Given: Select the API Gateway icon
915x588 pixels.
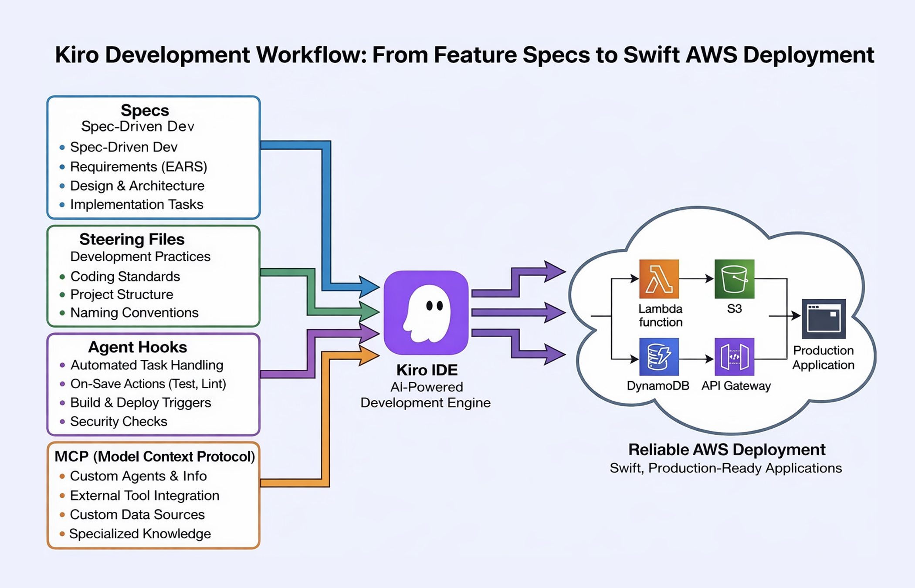Looking at the screenshot, I should click(735, 357).
